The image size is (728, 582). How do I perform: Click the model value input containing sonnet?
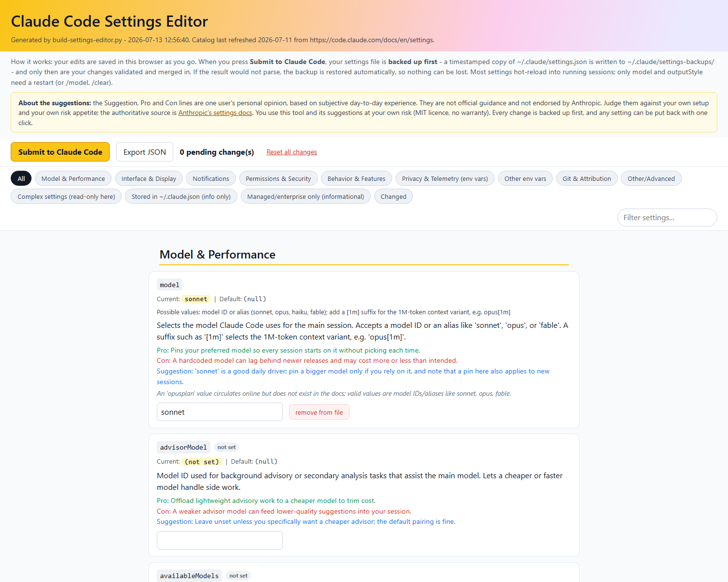(220, 412)
